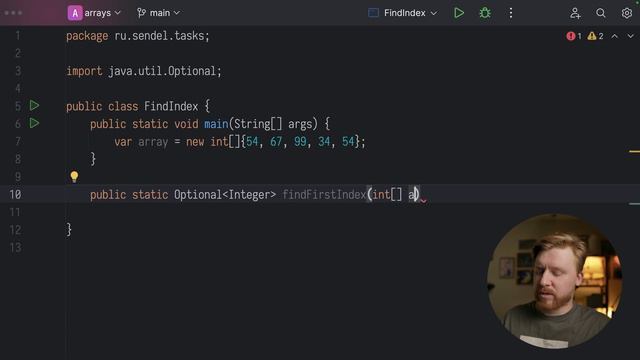
Task: Open the FindIndex run configuration dropdown
Action: 402,13
